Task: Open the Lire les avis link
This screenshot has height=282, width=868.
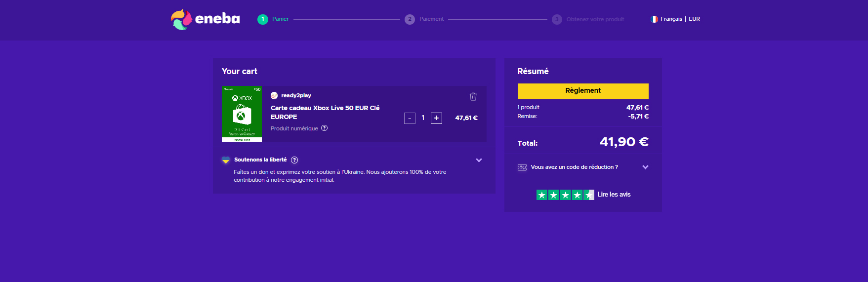Action: 614,195
